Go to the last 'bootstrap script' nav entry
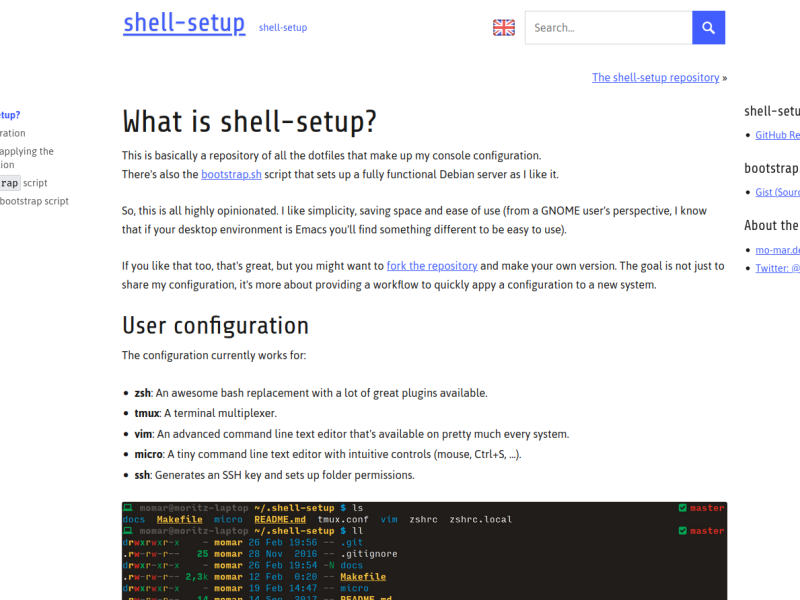The image size is (800, 600). point(34,201)
